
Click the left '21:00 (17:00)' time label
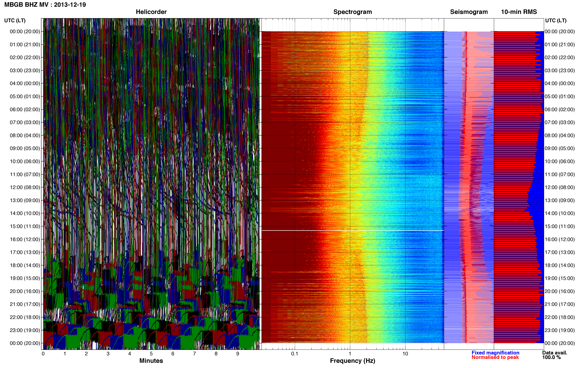(25, 304)
